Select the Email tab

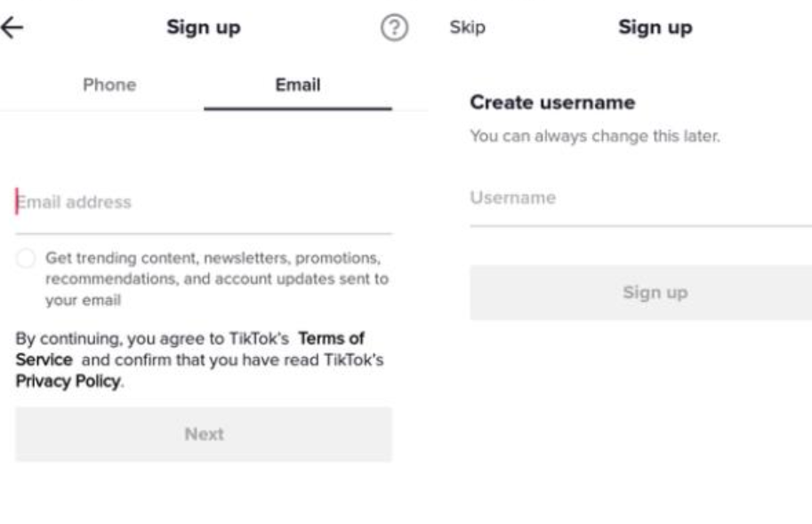pos(298,85)
